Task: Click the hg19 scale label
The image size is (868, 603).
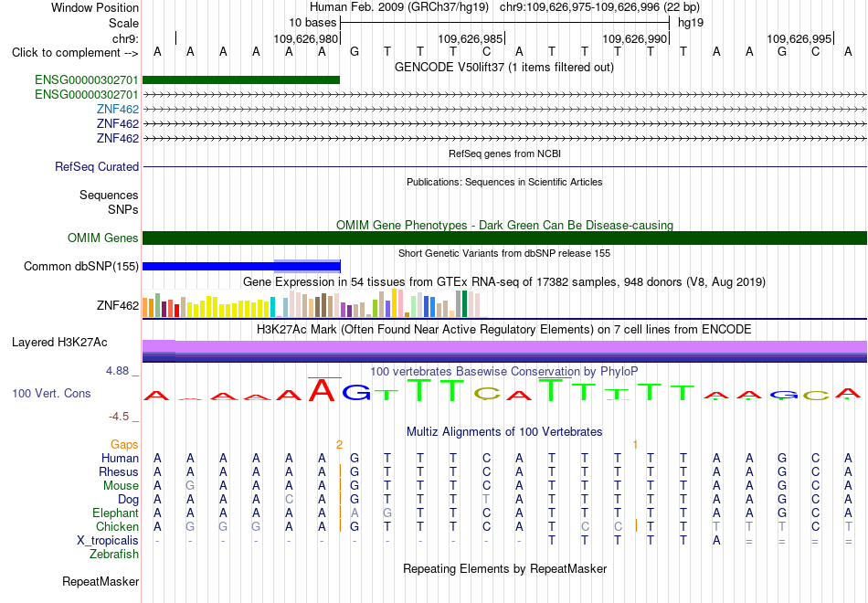Action: coord(691,23)
